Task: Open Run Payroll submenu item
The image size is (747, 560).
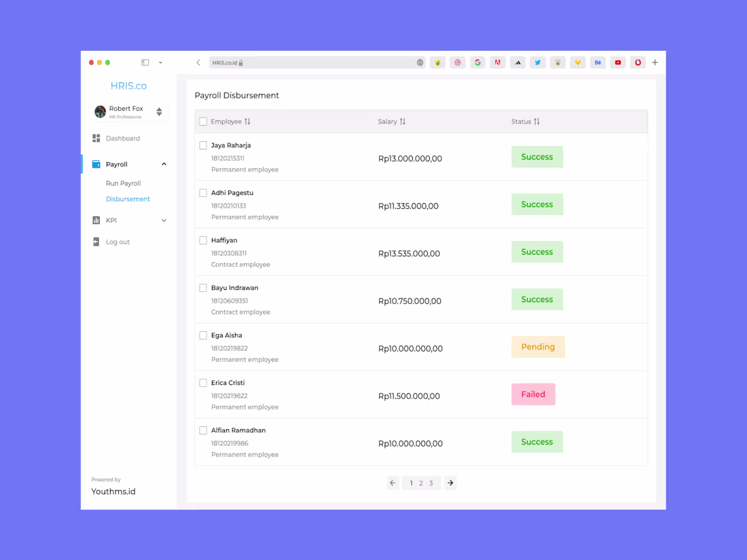Action: [124, 183]
